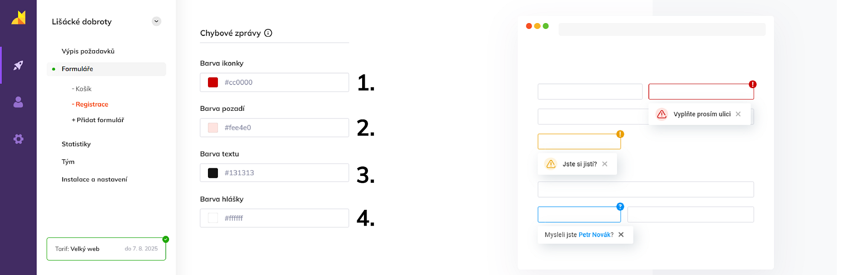Open the settings gear icon in the sidebar

click(x=18, y=139)
